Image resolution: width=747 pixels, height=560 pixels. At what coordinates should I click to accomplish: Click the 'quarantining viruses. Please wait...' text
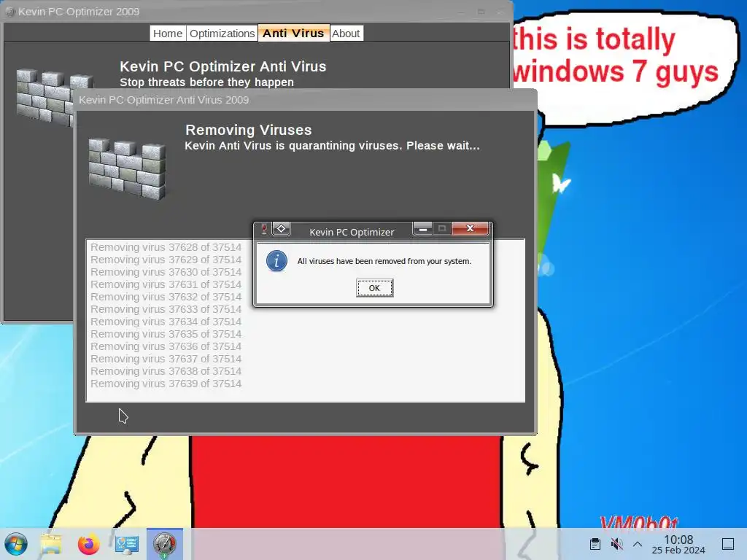coord(384,146)
